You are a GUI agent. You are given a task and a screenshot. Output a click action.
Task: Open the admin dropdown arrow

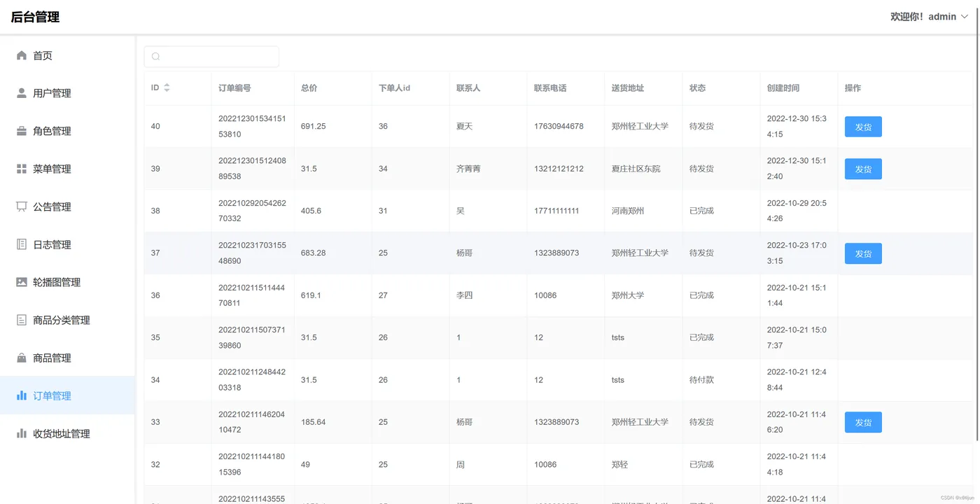[965, 17]
